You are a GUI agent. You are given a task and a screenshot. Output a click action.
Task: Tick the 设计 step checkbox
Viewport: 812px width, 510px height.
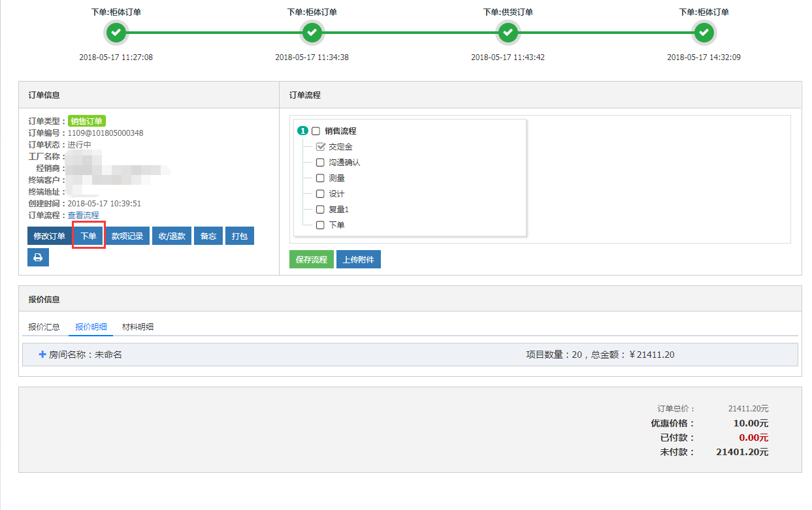click(320, 194)
